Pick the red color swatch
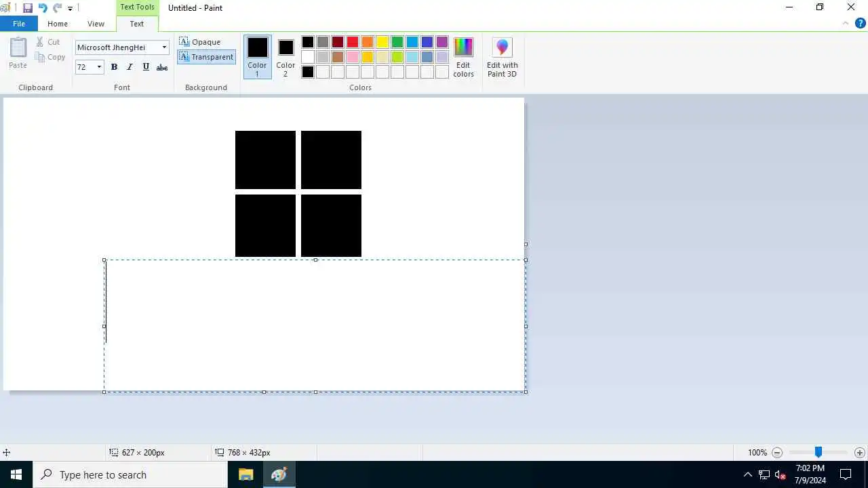 coord(353,42)
